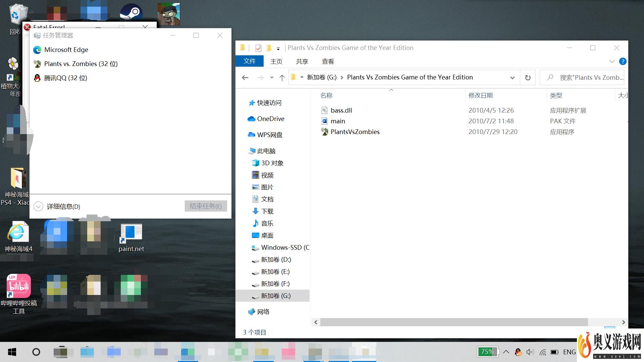Go up one folder level arrow
644x362 pixels.
(x=282, y=77)
